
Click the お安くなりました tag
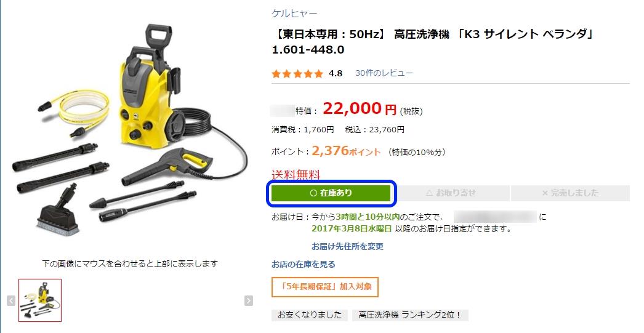tap(309, 315)
